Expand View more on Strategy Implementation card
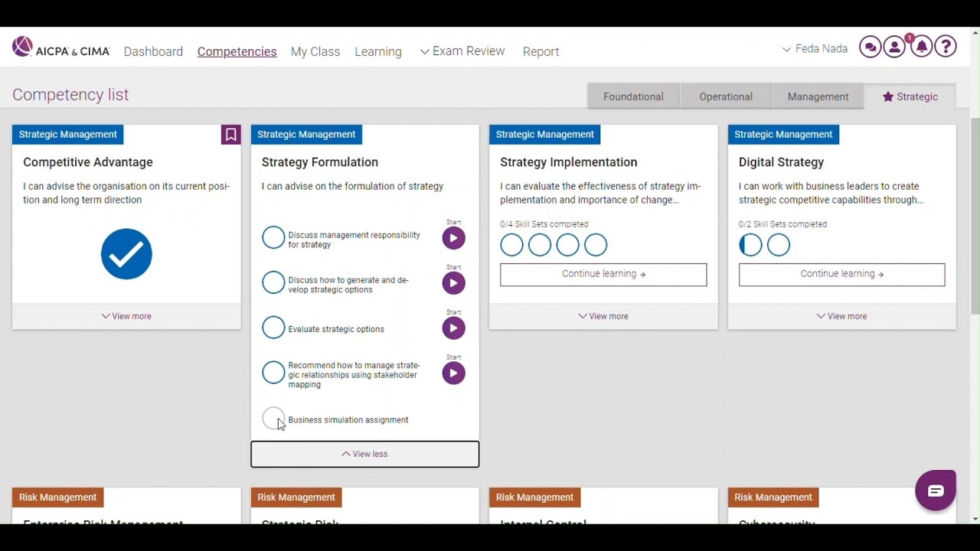 (603, 316)
